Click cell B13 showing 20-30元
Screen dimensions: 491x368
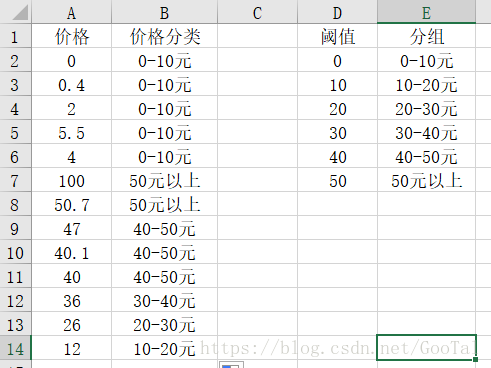click(x=164, y=324)
